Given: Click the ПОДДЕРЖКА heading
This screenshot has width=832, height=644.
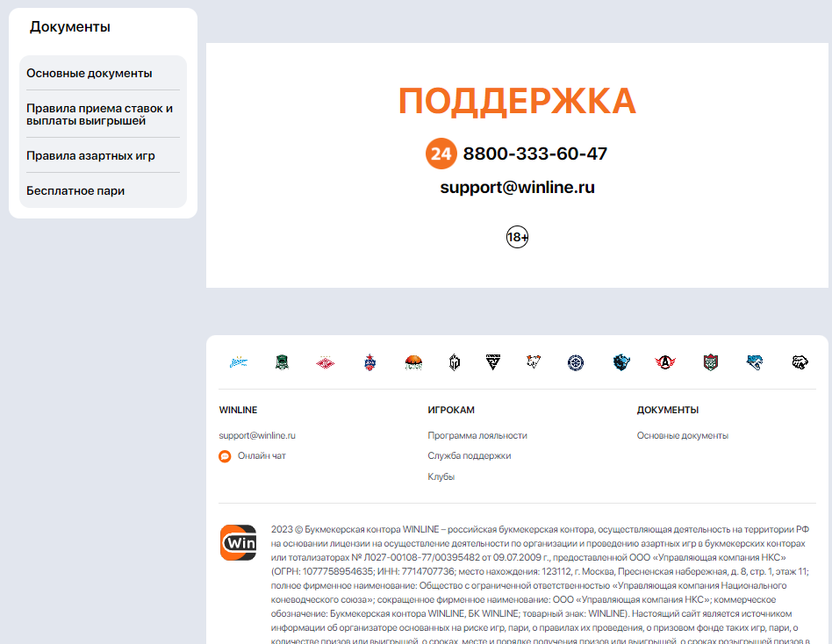Looking at the screenshot, I should click(517, 101).
